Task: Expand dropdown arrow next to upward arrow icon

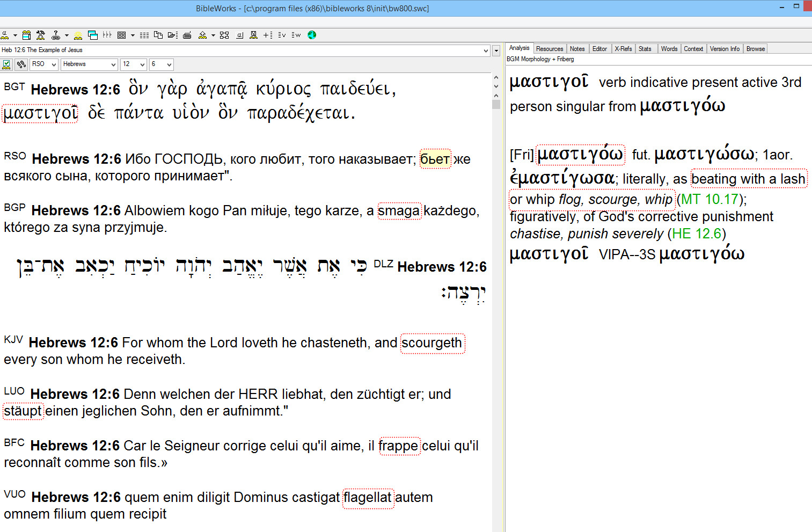Action: point(213,35)
